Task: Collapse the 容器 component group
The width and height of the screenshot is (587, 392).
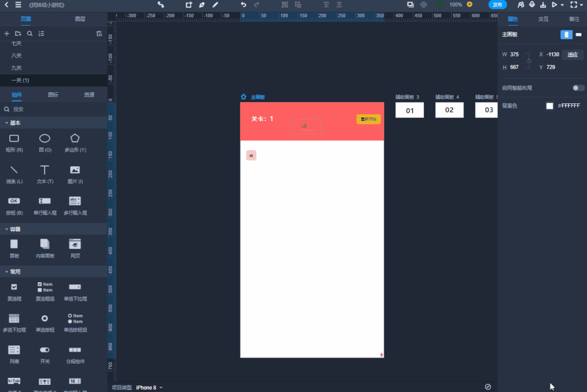Action: coord(7,229)
